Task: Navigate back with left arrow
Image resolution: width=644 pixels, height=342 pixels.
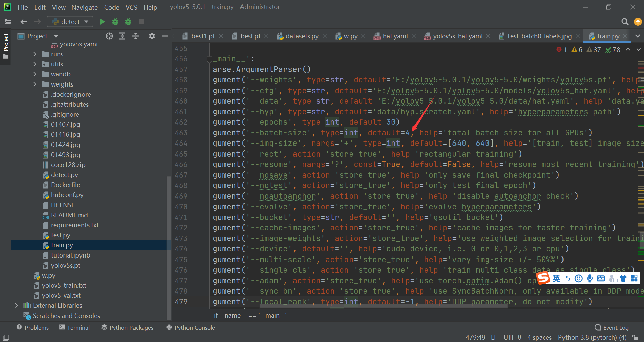Action: pos(24,22)
